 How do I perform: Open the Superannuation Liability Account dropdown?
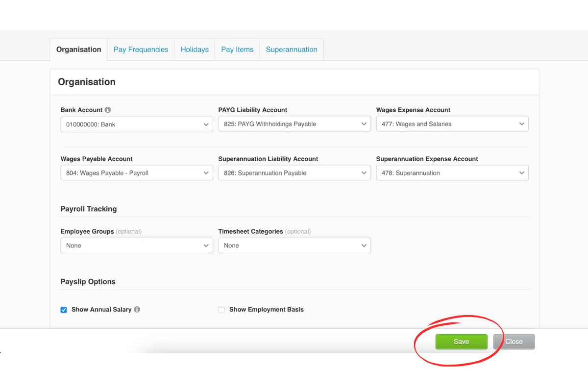[294, 173]
